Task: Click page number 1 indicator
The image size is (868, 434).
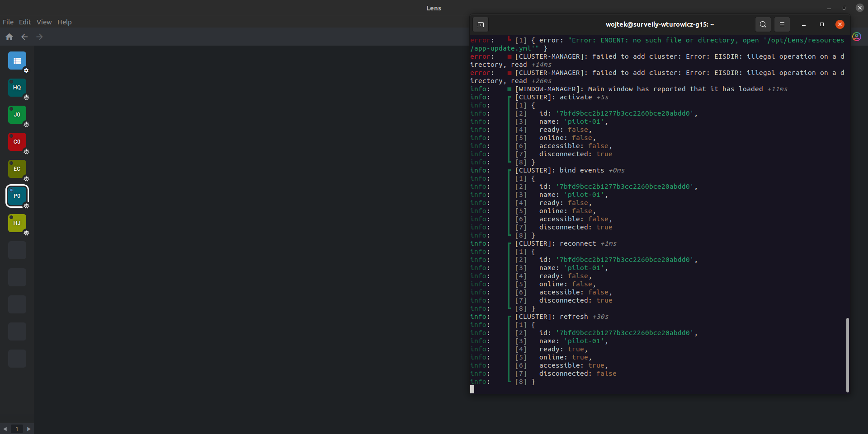Action: coord(17,429)
